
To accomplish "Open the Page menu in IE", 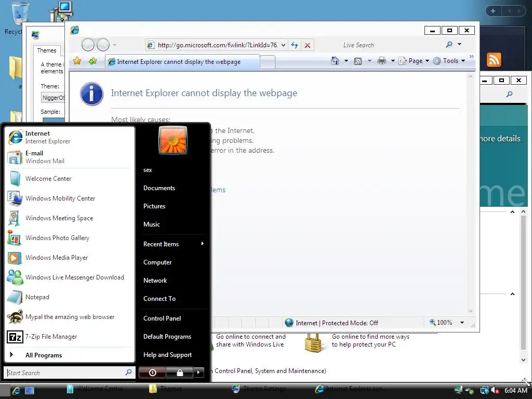I will pos(414,61).
